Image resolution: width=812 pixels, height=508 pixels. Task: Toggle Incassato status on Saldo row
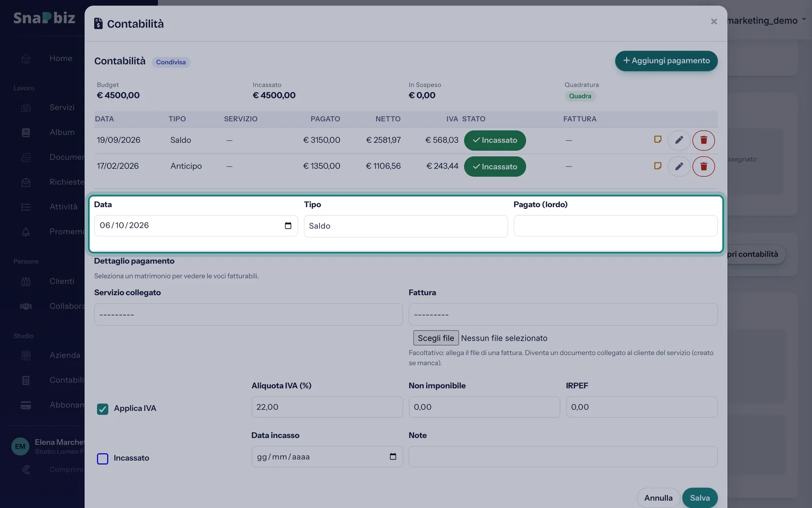coord(495,140)
